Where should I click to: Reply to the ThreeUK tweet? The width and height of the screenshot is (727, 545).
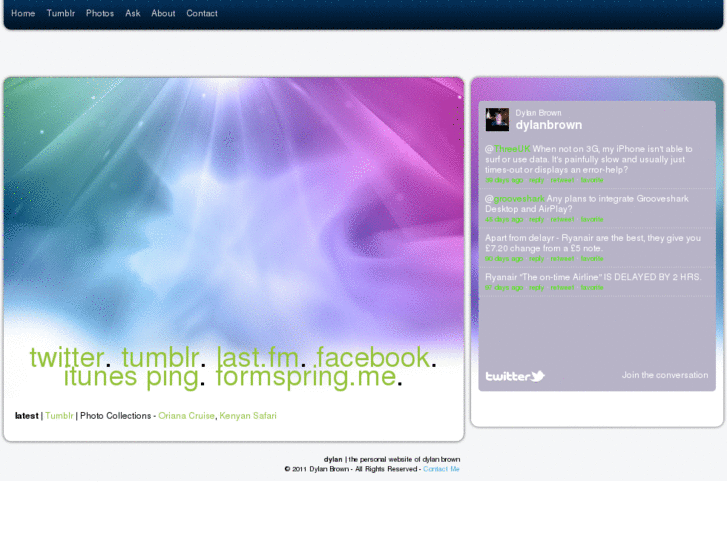pos(536,180)
